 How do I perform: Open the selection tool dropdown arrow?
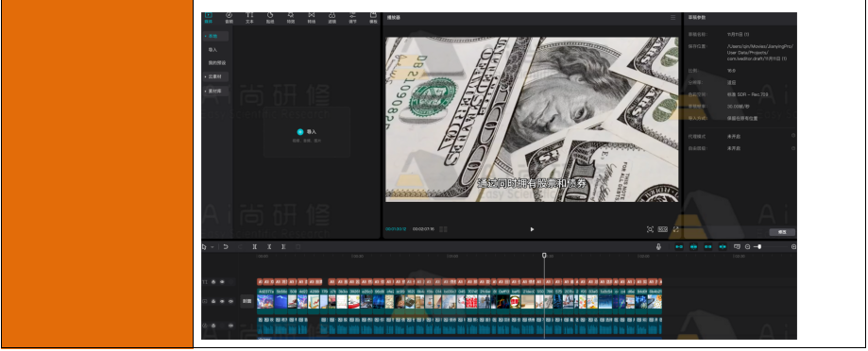(x=212, y=247)
